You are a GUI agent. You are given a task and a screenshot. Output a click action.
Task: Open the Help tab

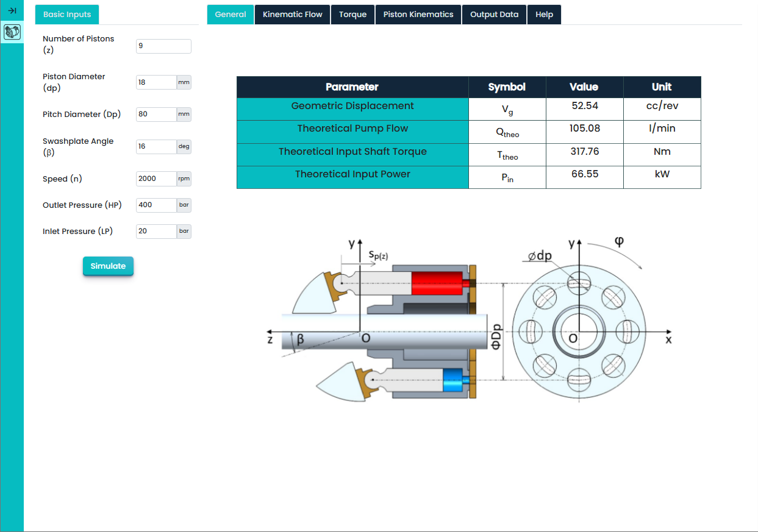pos(544,15)
